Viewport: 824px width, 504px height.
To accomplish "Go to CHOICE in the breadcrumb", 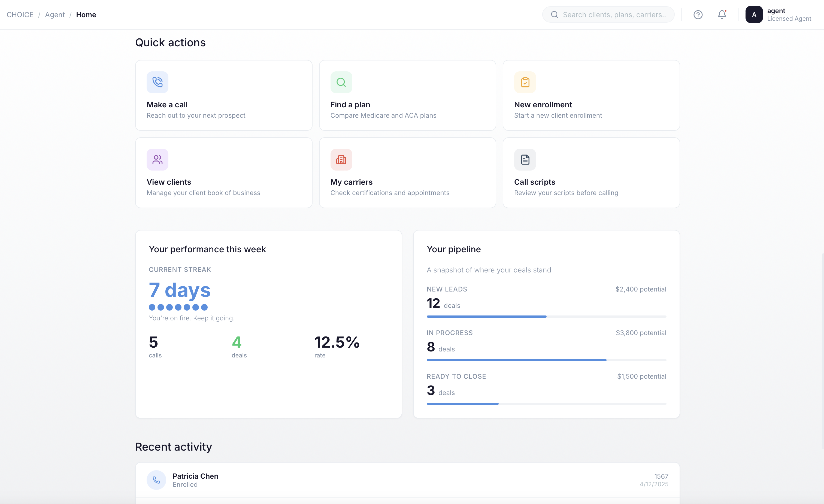I will (x=20, y=15).
